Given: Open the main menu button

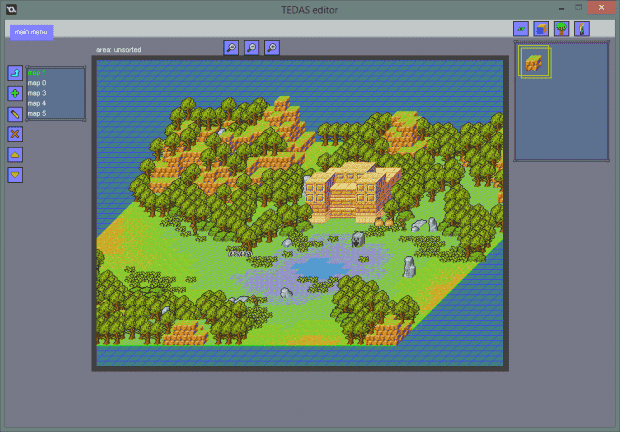Looking at the screenshot, I should [32, 31].
